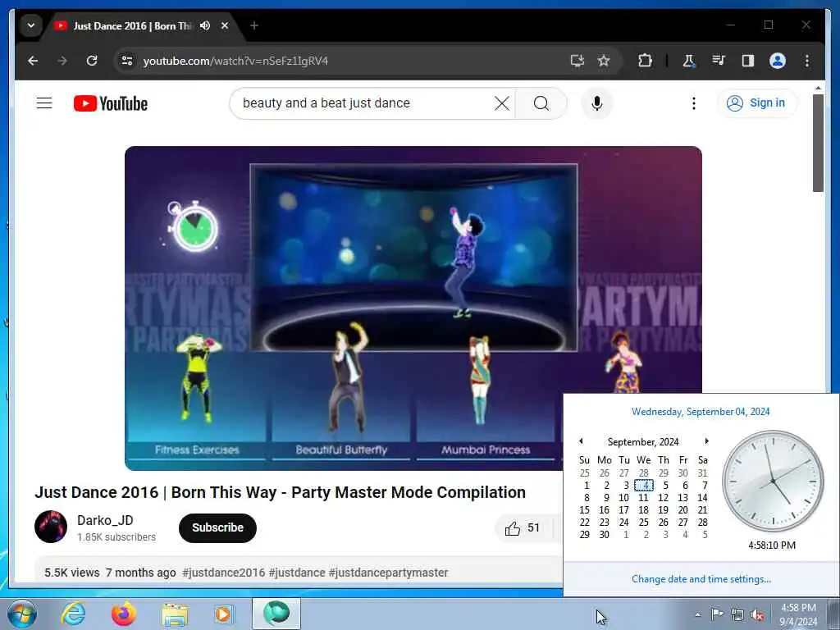The height and width of the screenshot is (630, 840).
Task: Select September 4 in the calendar
Action: tap(644, 486)
